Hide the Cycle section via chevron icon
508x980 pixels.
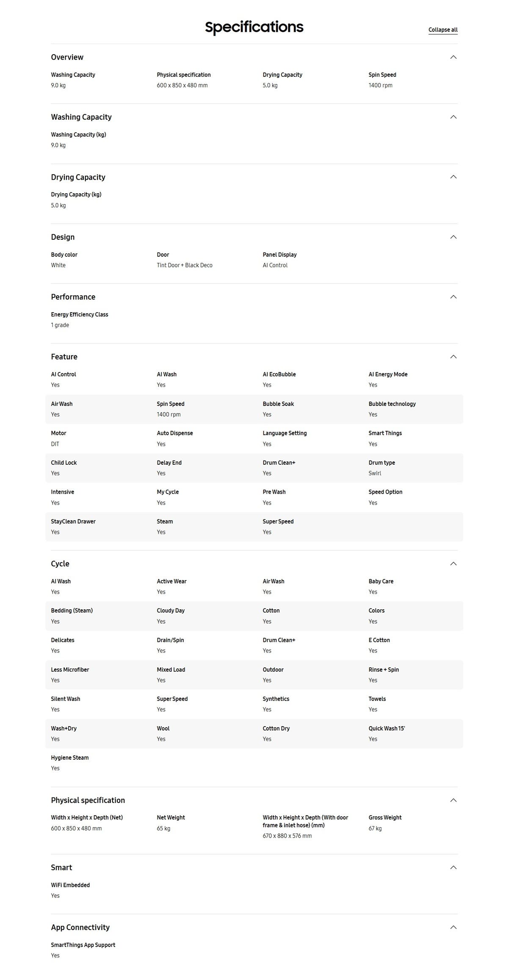[x=453, y=564]
